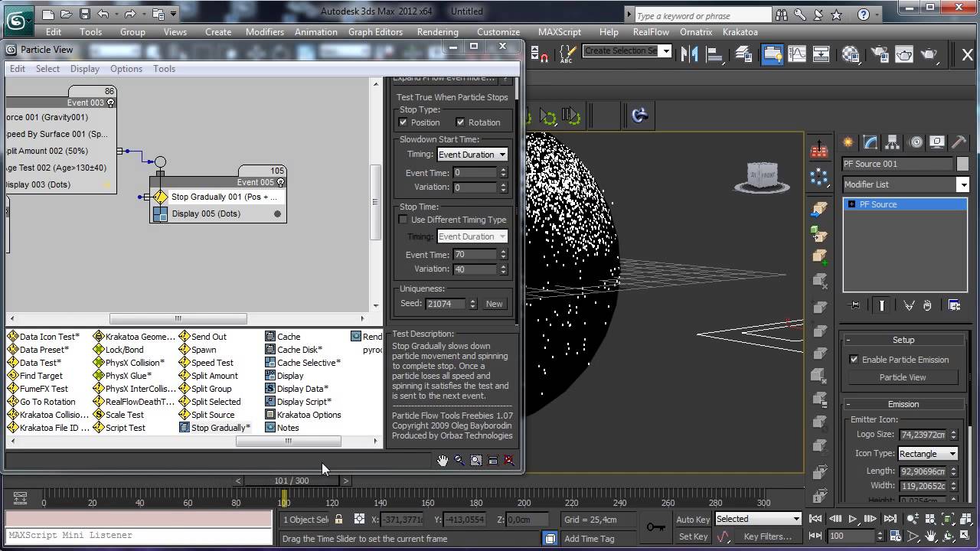Click the 101 / 300 time slider

(292, 481)
